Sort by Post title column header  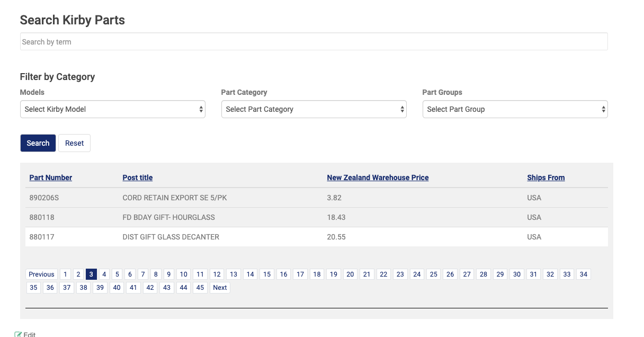138,178
